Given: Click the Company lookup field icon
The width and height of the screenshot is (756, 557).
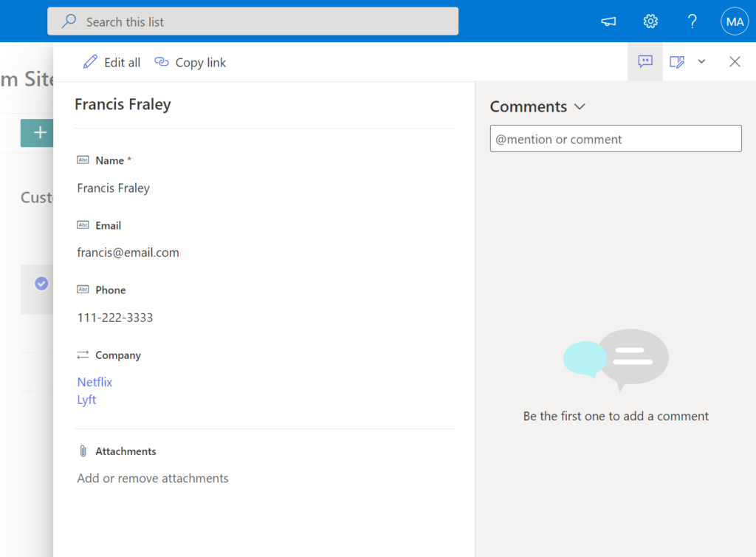Looking at the screenshot, I should click(x=83, y=355).
